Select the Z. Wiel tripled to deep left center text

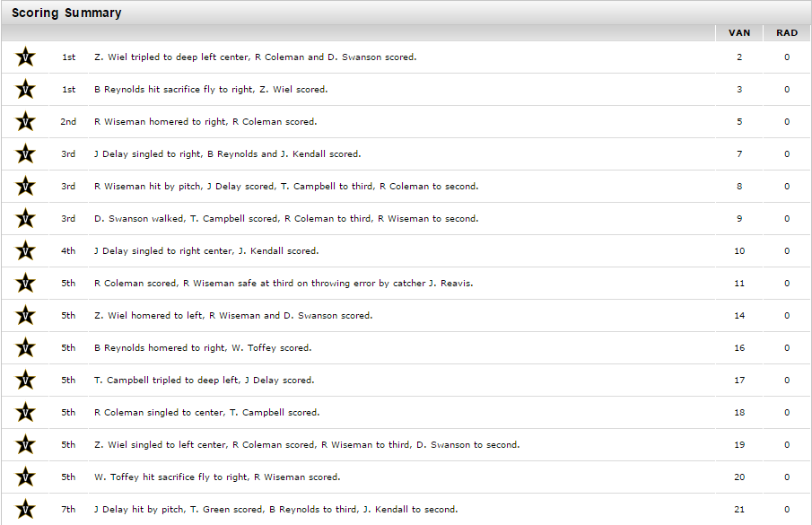point(256,57)
